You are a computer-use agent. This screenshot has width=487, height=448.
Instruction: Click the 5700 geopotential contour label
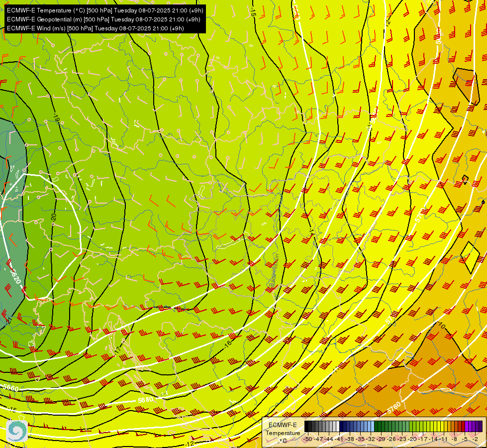419,215
